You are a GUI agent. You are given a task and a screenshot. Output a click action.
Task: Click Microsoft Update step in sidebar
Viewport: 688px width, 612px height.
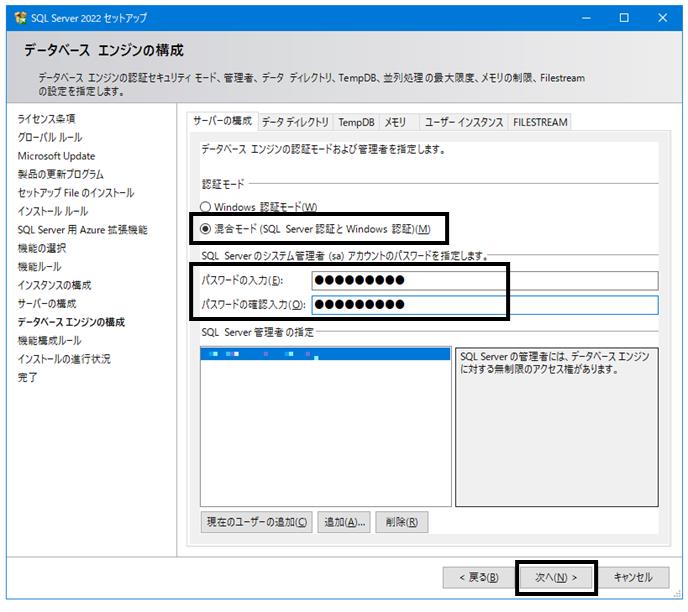pyautogui.click(x=56, y=156)
